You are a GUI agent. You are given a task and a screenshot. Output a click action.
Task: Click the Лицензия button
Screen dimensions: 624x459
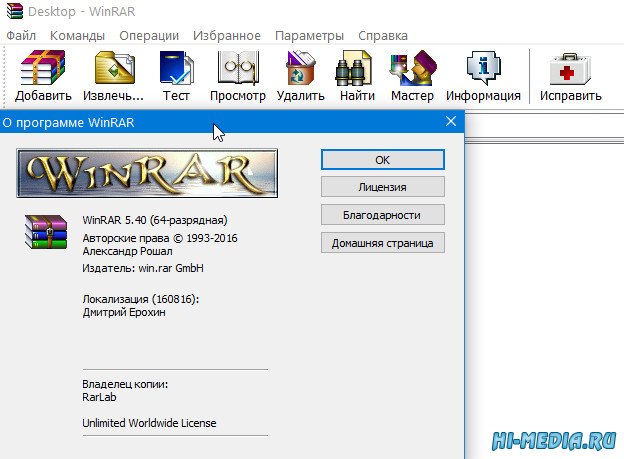382,187
